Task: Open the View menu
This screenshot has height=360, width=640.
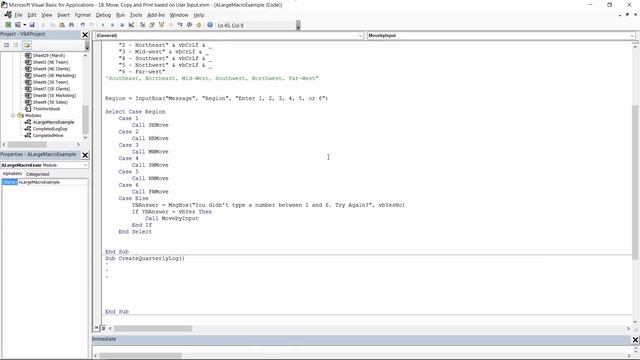Action: pos(47,15)
